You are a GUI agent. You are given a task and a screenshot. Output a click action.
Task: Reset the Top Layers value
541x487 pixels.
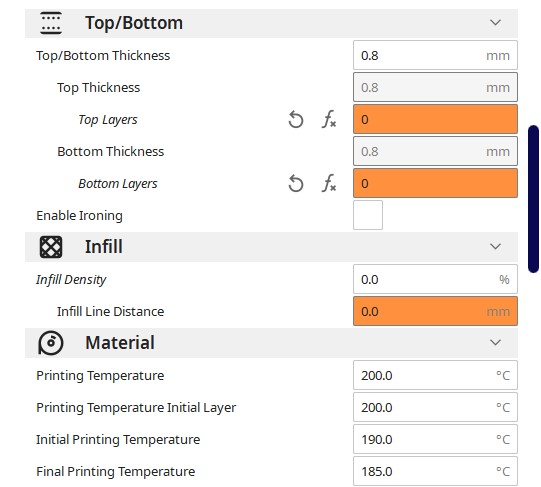(x=296, y=120)
